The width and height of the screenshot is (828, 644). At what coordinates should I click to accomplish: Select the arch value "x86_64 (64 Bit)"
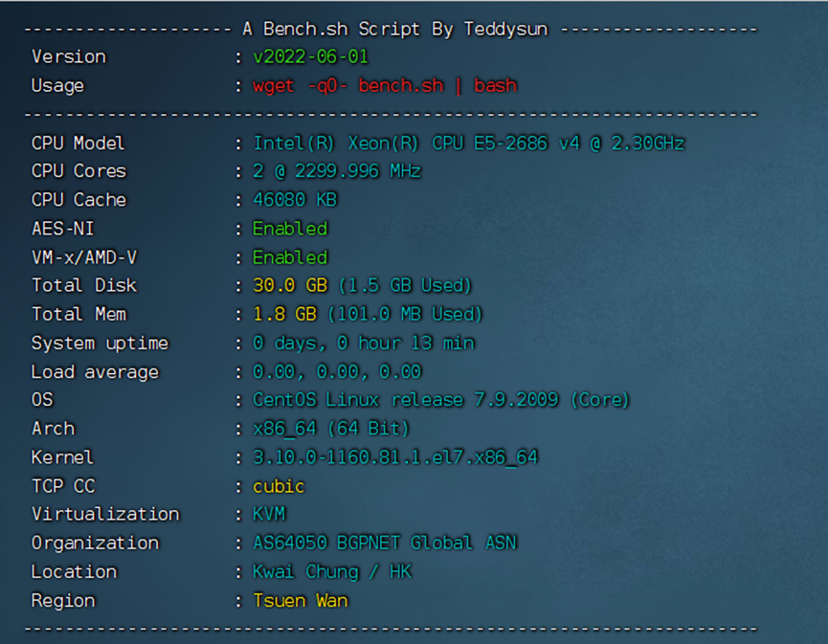pos(331,429)
